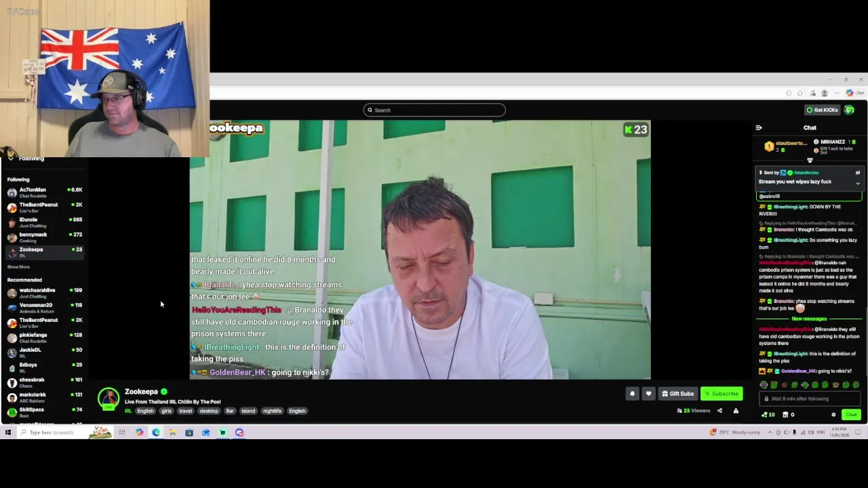Select the girls stream tag
868x488 pixels.
pos(166,411)
